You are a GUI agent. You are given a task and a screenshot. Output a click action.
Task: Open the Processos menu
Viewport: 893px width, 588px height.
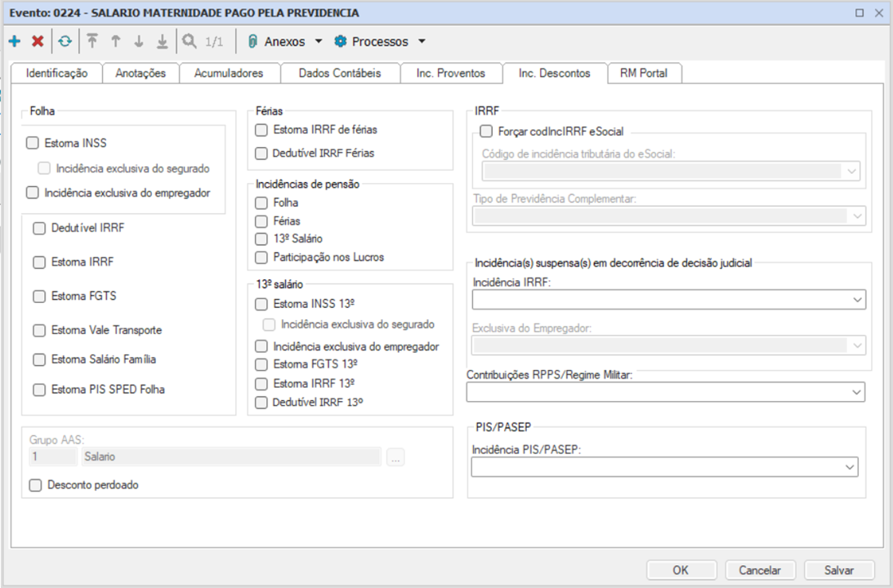point(380,42)
